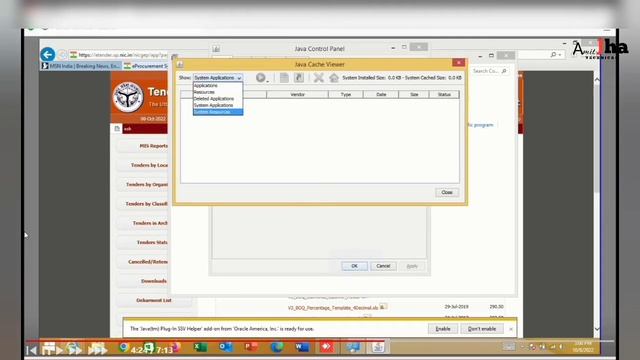Sort by the Status column header
Screen dimensions: 640x360
point(444,94)
